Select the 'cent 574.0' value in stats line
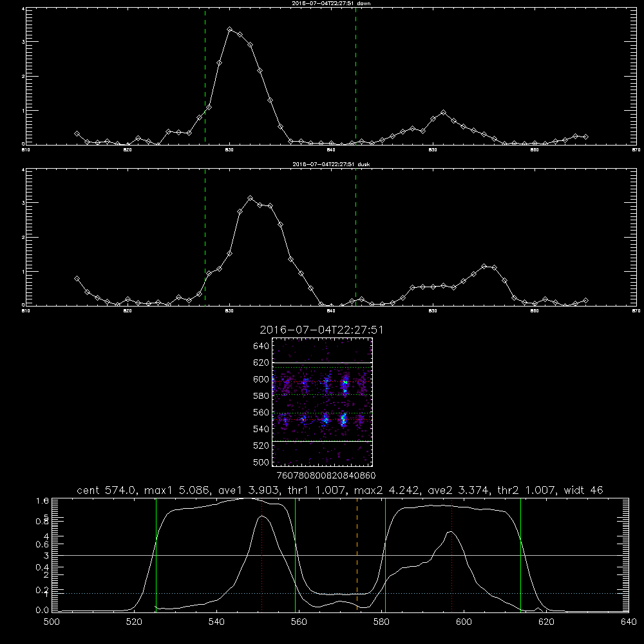Screen dimensions: 644x644 click(x=108, y=490)
